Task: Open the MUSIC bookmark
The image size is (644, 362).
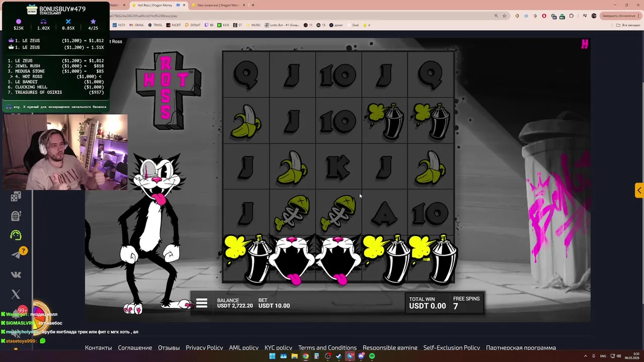Action: (253, 25)
